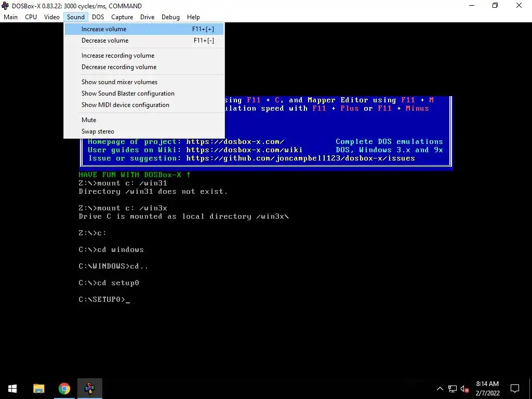Restore down the DOSBox-X window

click(495, 6)
